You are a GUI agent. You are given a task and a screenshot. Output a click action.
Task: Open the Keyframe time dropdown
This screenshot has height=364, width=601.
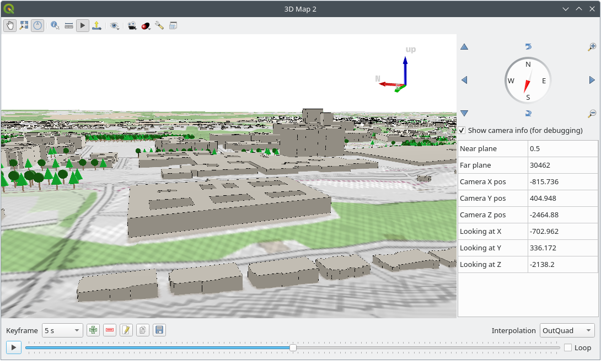point(62,330)
